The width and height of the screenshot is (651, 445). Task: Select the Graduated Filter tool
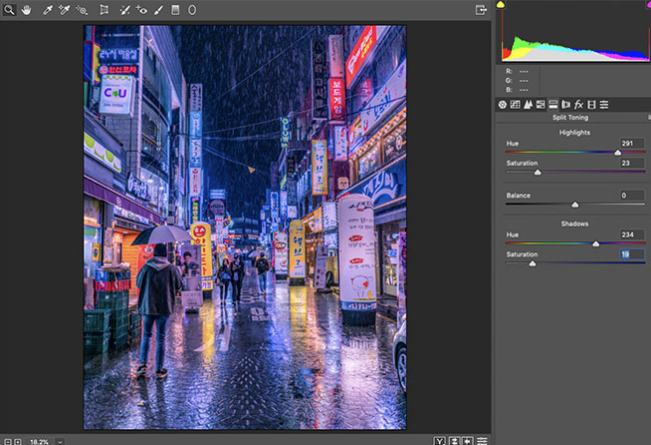coord(175,10)
